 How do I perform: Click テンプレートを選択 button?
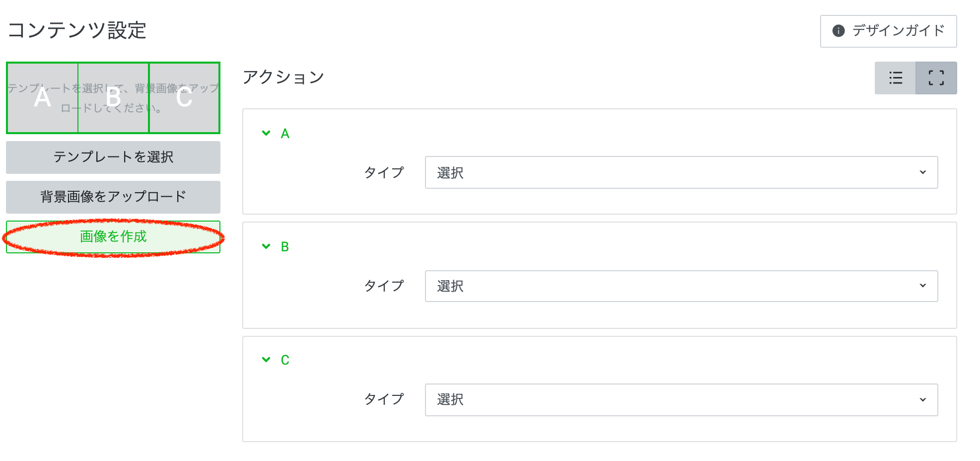(x=113, y=157)
